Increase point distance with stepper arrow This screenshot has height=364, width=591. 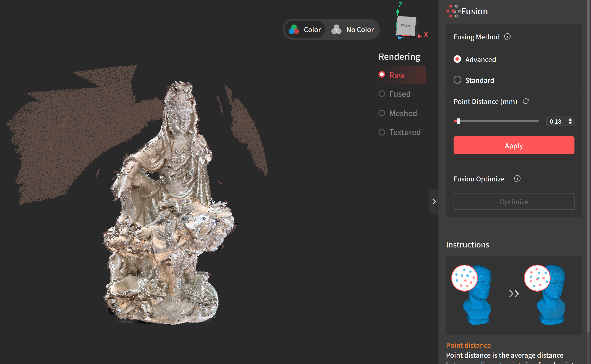point(570,119)
